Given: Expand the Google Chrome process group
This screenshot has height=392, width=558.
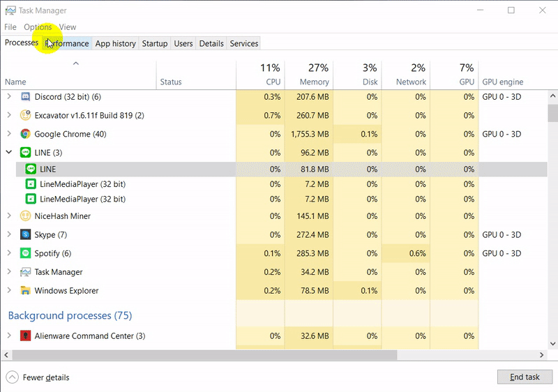Looking at the screenshot, I should coord(9,134).
